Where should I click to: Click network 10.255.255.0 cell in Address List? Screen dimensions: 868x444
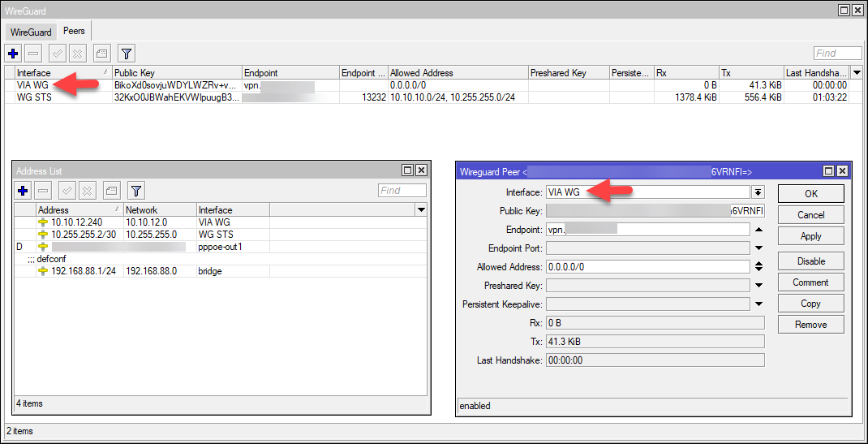[160, 235]
